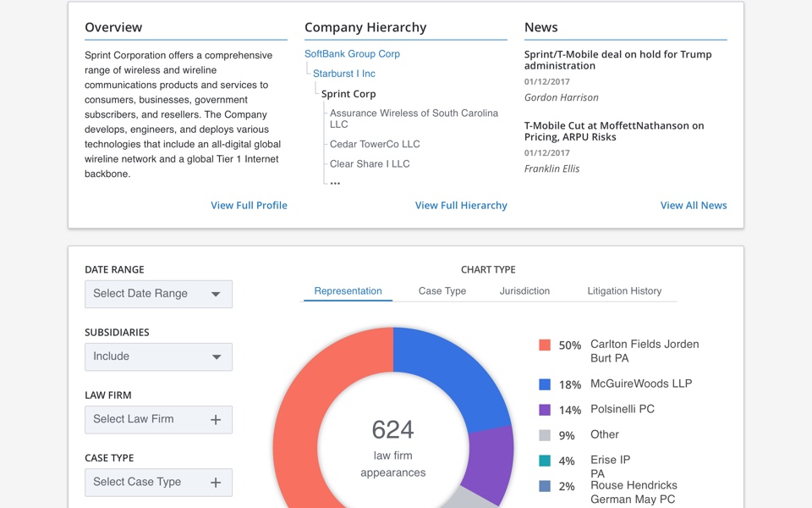Image resolution: width=812 pixels, height=508 pixels.
Task: Open the Select Date Range dropdown
Action: coord(158,294)
